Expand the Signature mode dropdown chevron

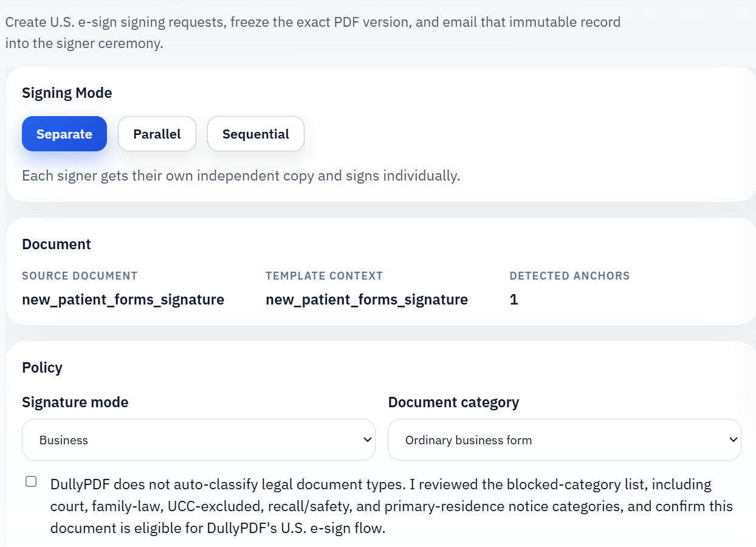(x=366, y=439)
